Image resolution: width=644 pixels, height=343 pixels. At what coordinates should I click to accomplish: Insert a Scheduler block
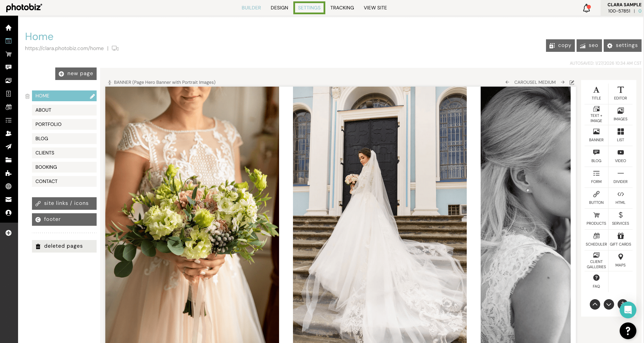[x=596, y=239]
